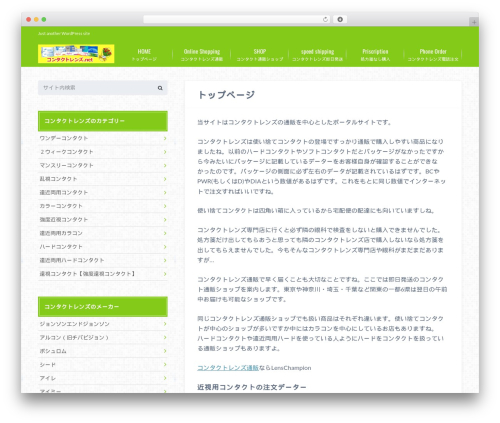Image resolution: width=500 pixels, height=423 pixels.
Task: Open a new browser tab with plus
Action: point(474,22)
